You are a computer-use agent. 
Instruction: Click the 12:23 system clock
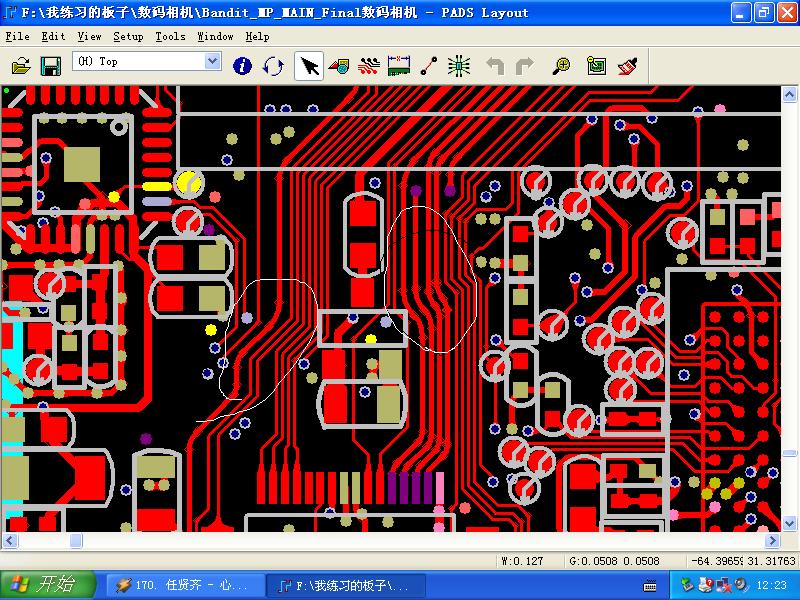point(772,585)
